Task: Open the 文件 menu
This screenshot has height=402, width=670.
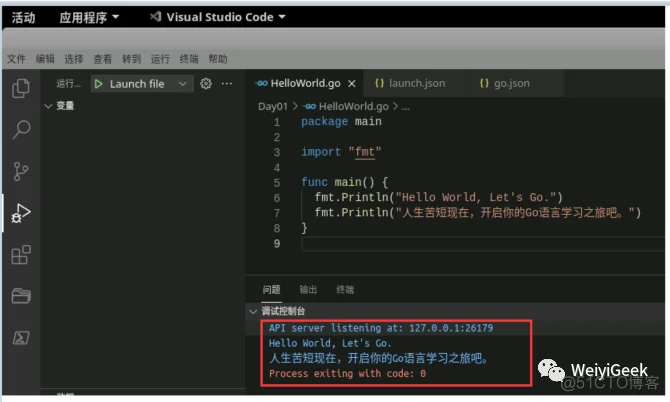Action: (16, 59)
